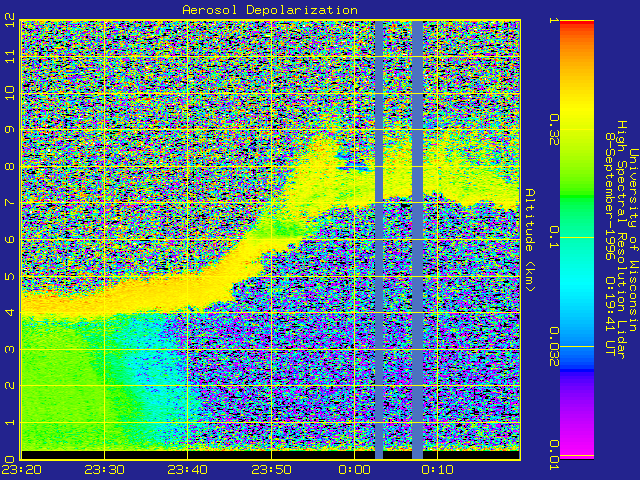Click the second gray data gap stripe before 0:10

(x=417, y=240)
